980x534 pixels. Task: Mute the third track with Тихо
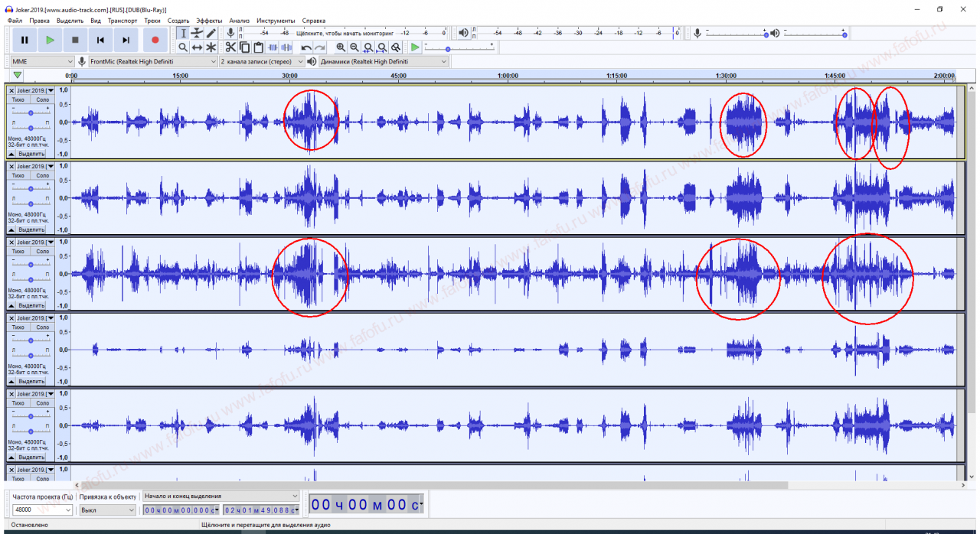tap(19, 251)
